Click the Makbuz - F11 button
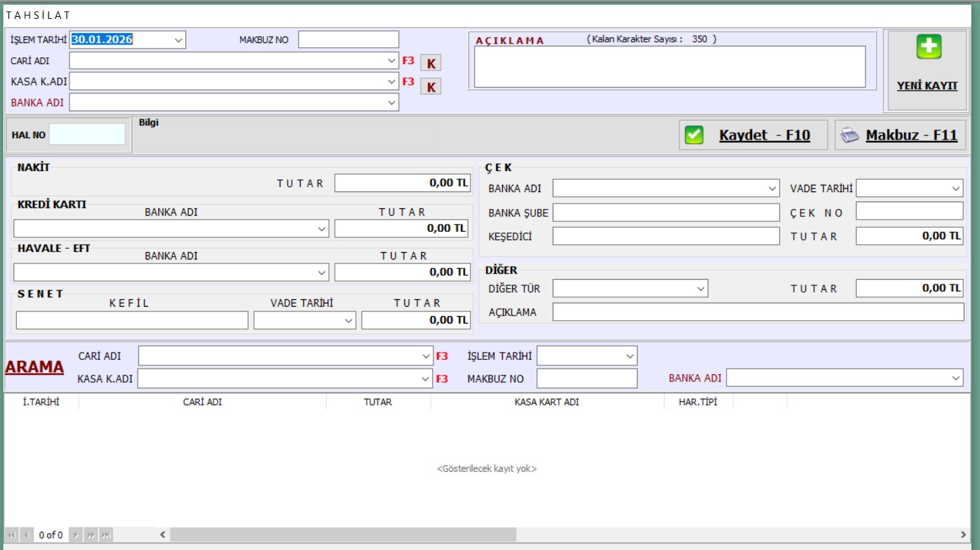 pos(911,135)
